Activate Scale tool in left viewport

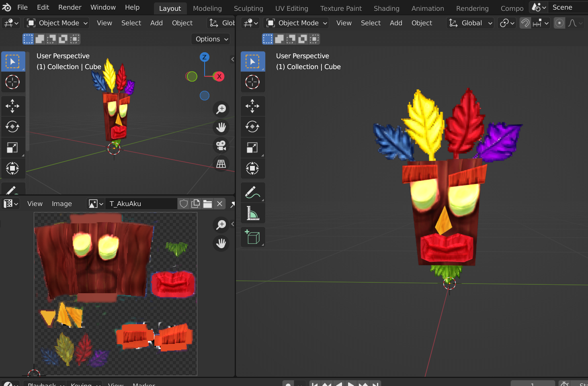point(12,148)
